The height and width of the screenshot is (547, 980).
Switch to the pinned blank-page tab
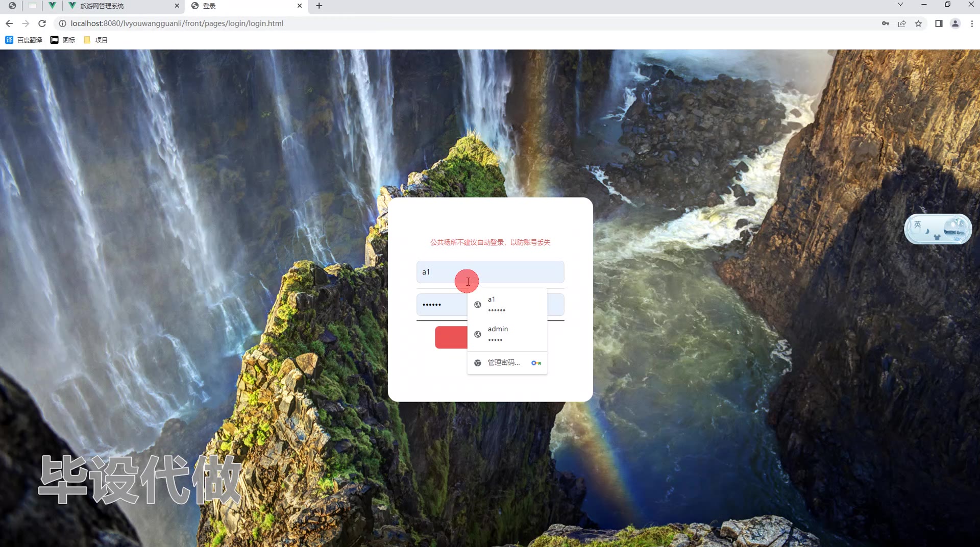tap(32, 6)
